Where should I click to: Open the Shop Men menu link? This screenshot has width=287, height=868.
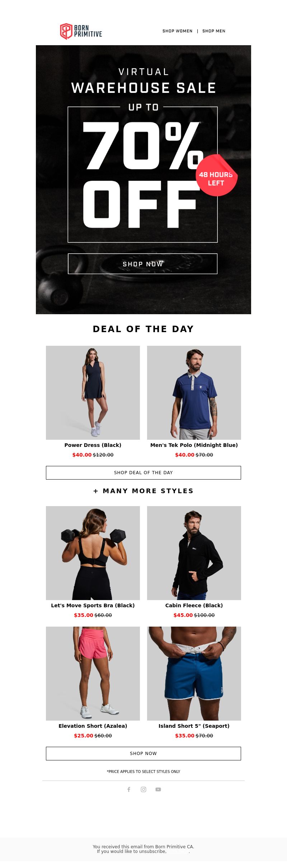[214, 31]
